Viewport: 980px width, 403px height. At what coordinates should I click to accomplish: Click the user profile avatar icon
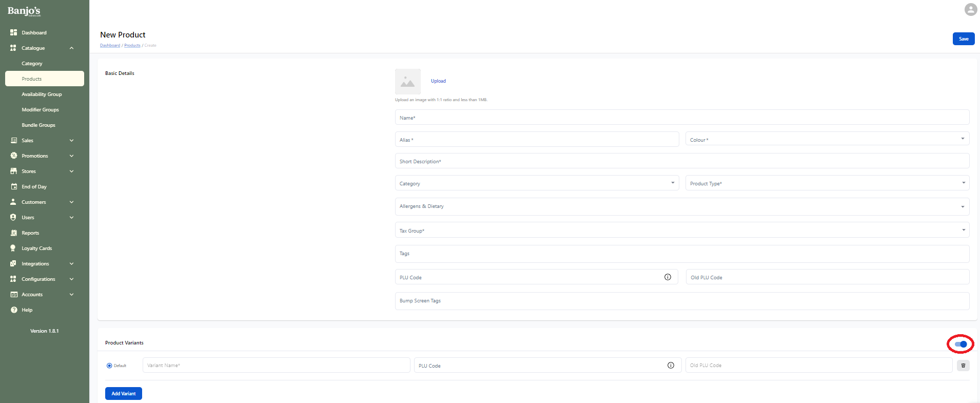pos(970,10)
